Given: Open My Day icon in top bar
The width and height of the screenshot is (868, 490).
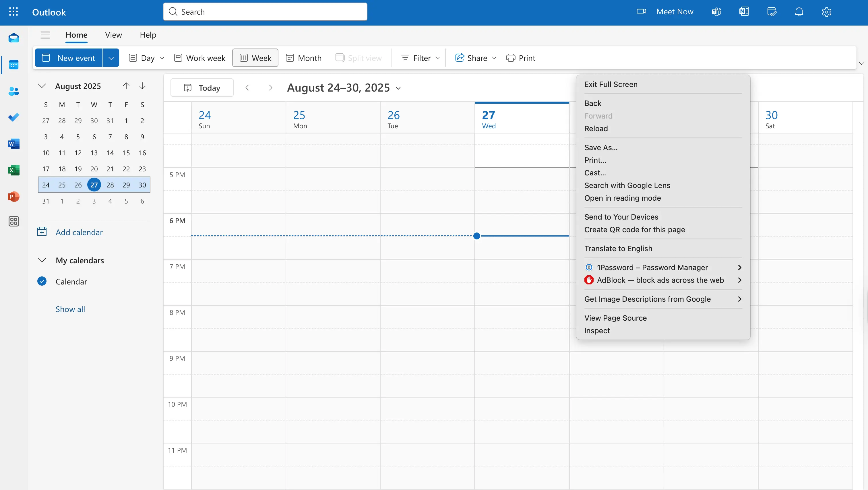Looking at the screenshot, I should pos(772,12).
